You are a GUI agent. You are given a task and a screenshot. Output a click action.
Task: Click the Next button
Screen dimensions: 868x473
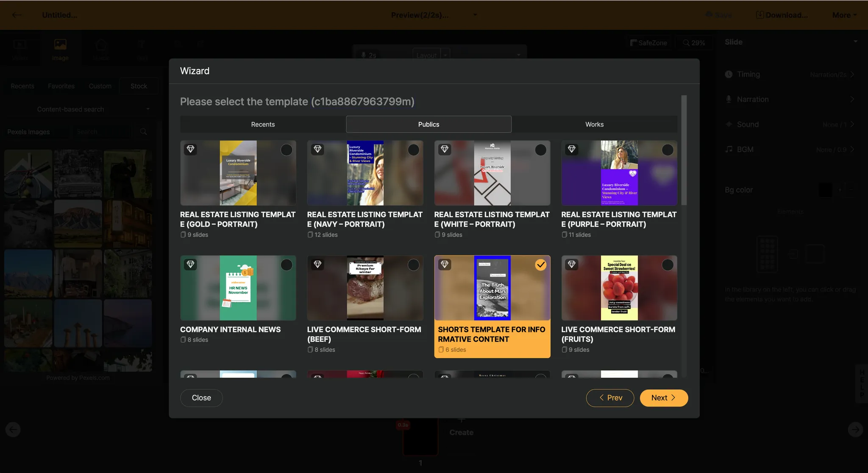[663, 398]
